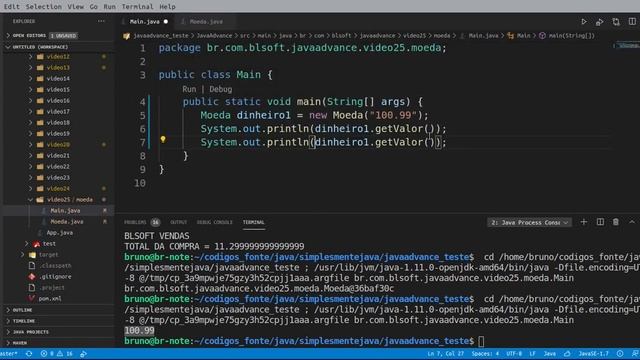Expand the video14 folder
The height and width of the screenshot is (360, 640).
coord(59,78)
